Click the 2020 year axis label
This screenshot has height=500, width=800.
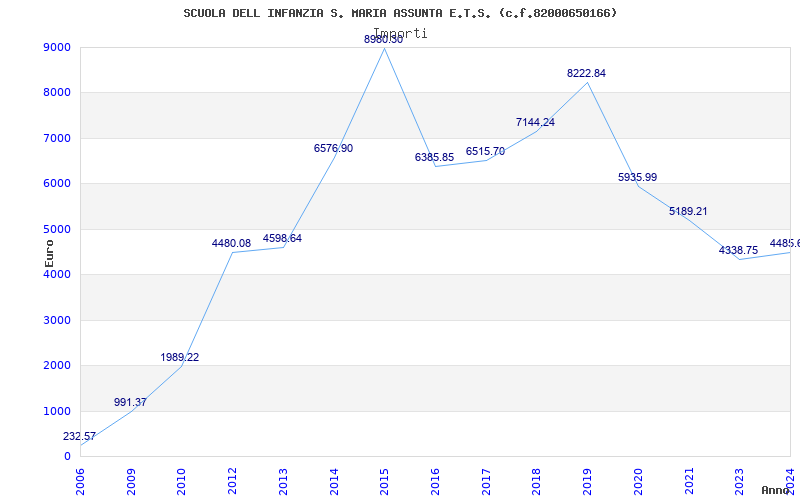point(638,482)
